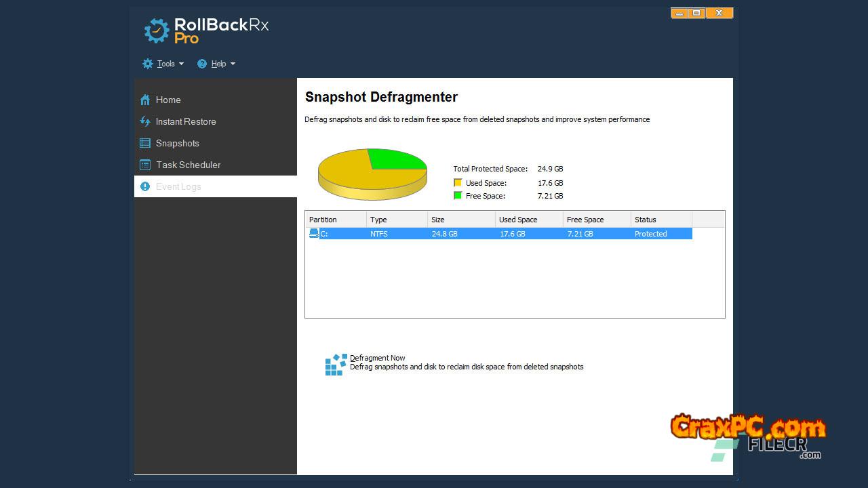Click the C: drive icon
This screenshot has height=488, width=868.
[314, 234]
